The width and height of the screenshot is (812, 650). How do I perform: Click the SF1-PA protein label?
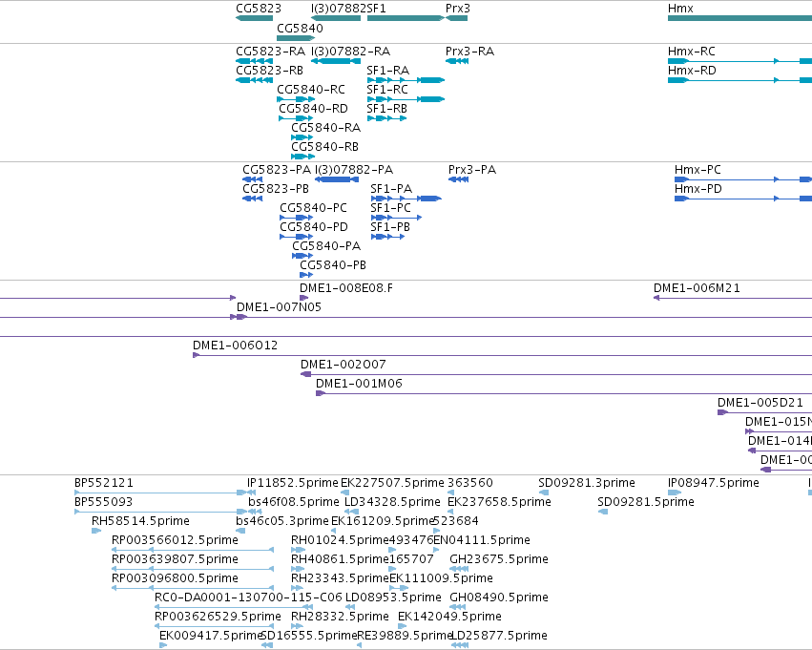[391, 189]
